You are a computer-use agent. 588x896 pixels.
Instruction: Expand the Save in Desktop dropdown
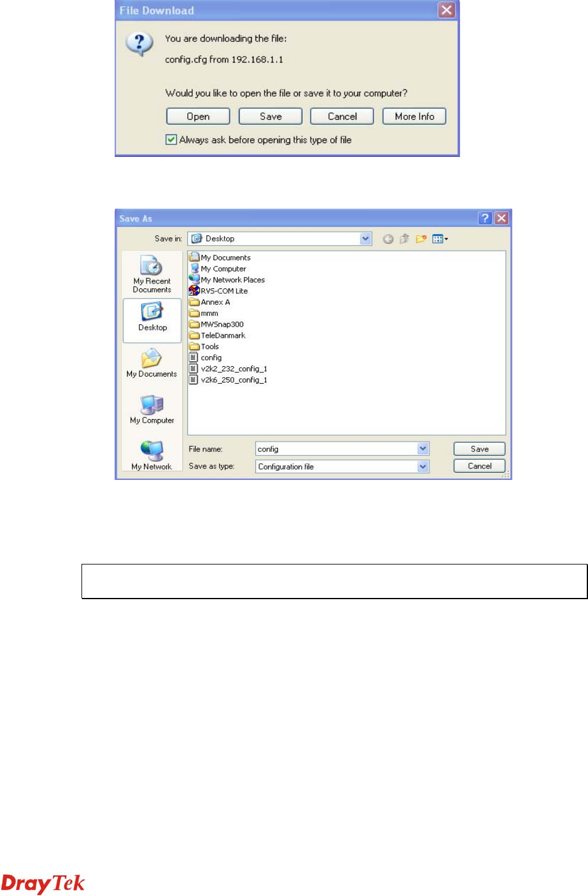click(365, 238)
